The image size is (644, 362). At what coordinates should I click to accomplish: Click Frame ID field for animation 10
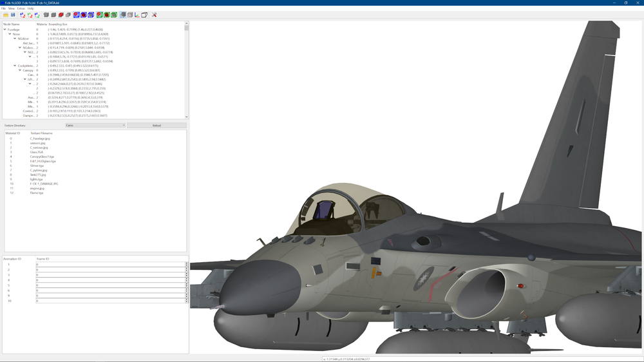coord(111,301)
